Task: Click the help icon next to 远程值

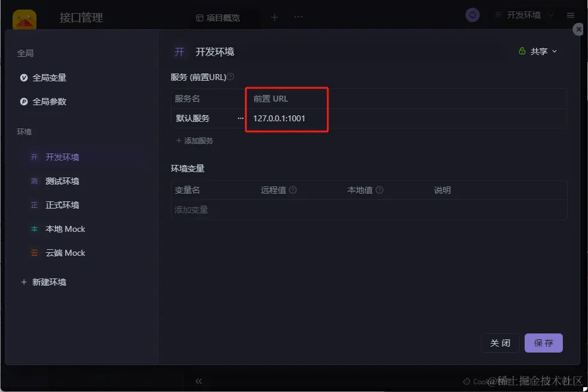Action: [x=293, y=190]
